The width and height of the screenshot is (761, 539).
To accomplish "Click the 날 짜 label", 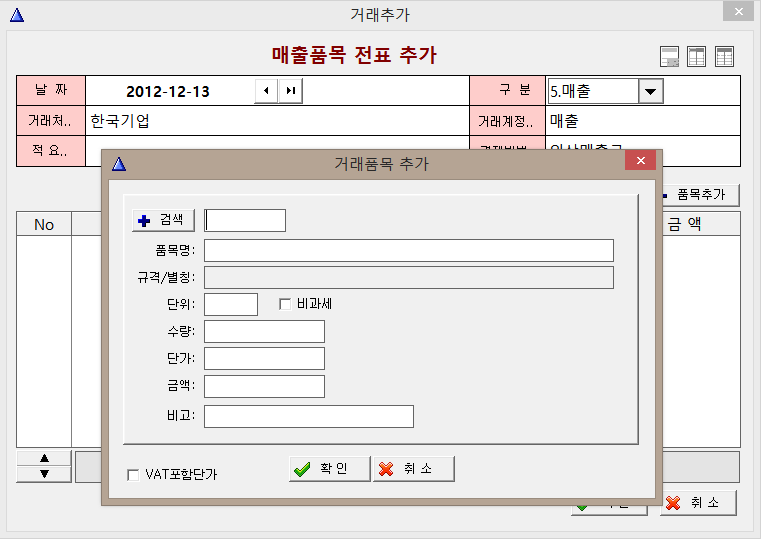I will click(x=50, y=90).
